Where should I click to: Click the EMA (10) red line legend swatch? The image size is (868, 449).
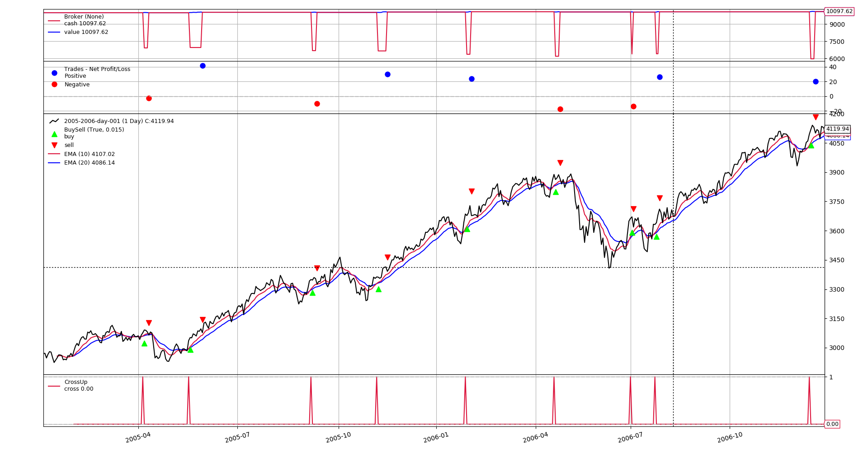54,154
